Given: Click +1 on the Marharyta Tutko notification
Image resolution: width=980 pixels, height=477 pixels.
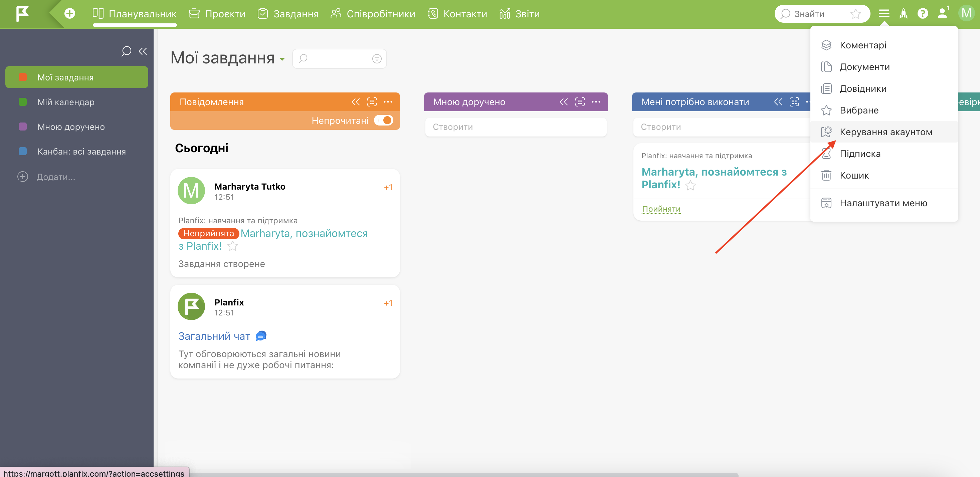Looking at the screenshot, I should (x=388, y=187).
